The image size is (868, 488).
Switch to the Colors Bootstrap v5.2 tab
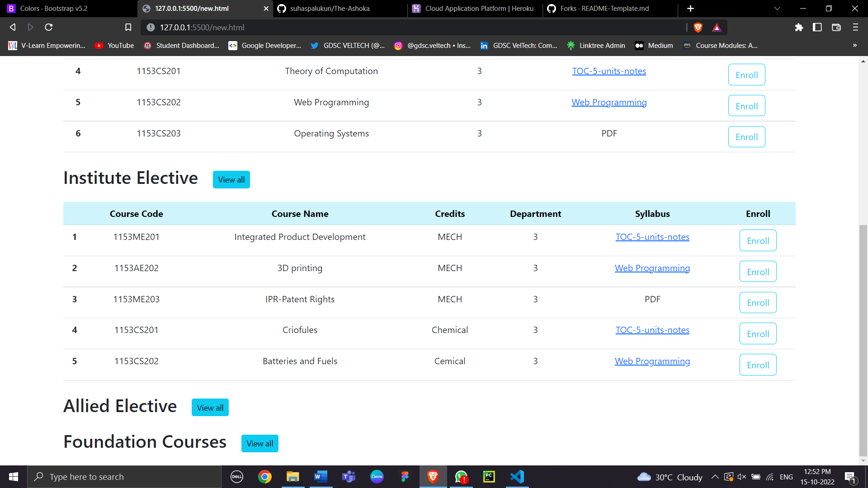(54, 8)
